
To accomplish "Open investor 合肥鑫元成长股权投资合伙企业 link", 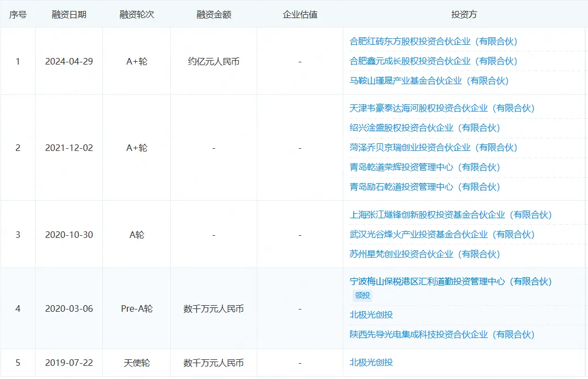I will tap(434, 61).
